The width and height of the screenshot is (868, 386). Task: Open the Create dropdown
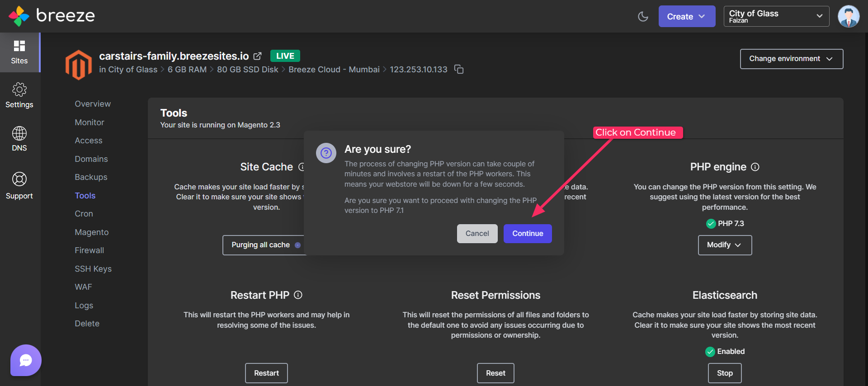coord(687,16)
